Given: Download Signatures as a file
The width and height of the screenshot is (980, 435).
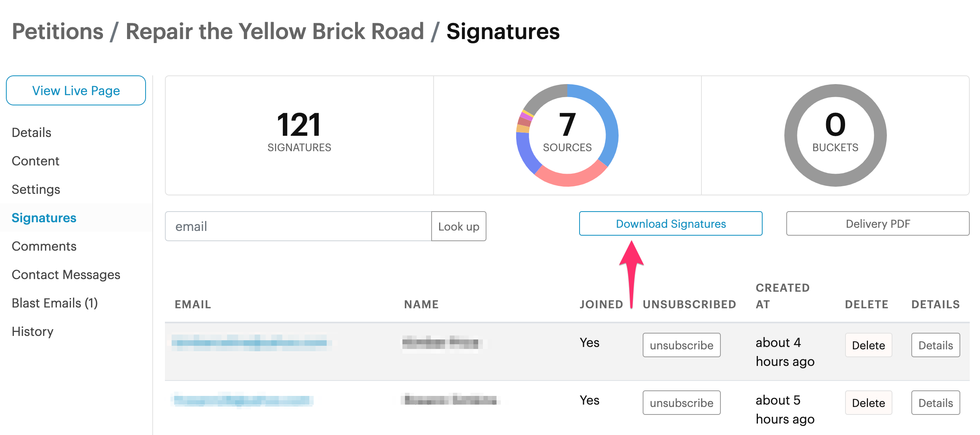Looking at the screenshot, I should 671,223.
